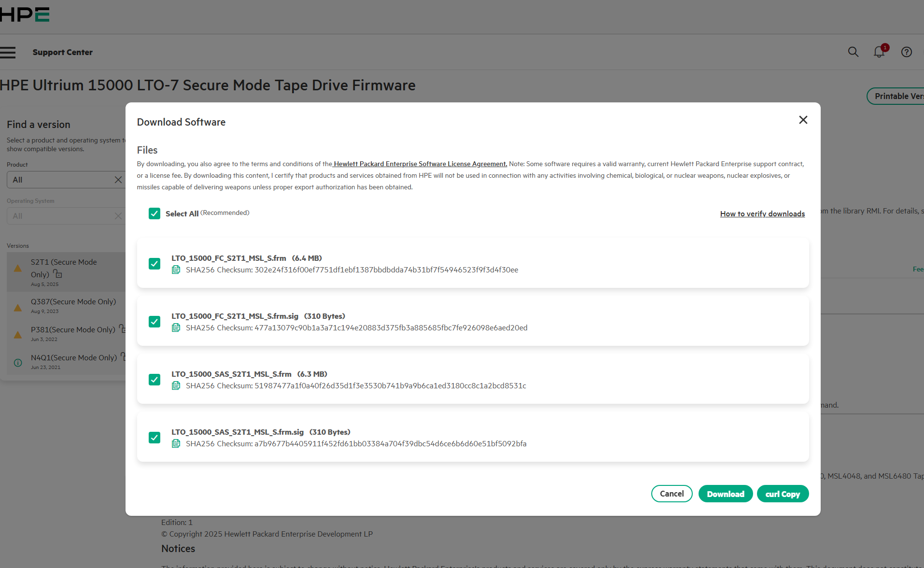This screenshot has width=924, height=568.
Task: Toggle the Select All checkbox
Action: click(154, 213)
